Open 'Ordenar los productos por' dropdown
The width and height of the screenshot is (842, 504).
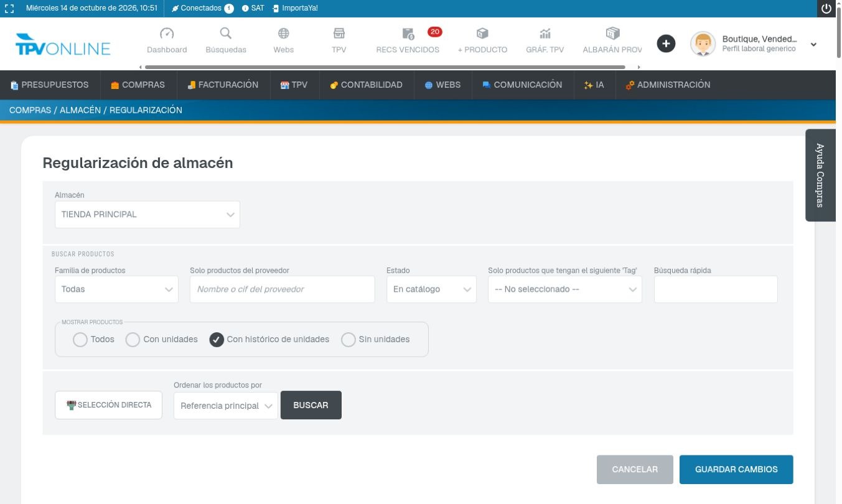226,406
